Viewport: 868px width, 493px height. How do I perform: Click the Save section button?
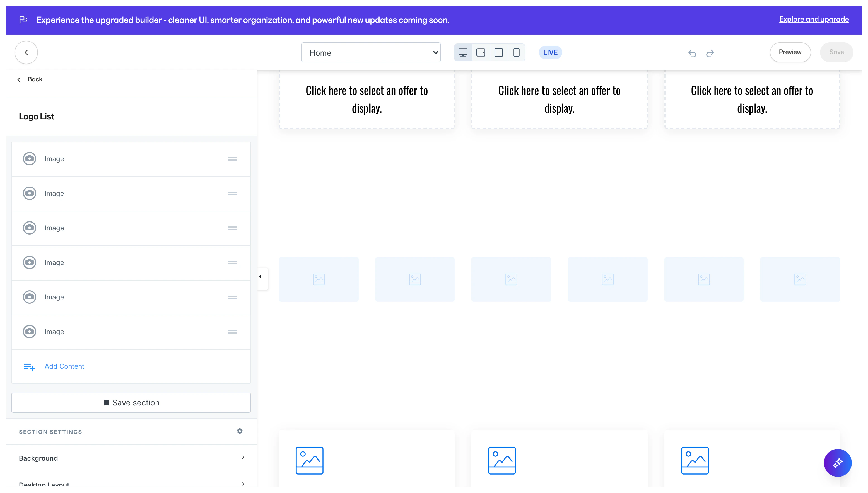[x=131, y=403]
